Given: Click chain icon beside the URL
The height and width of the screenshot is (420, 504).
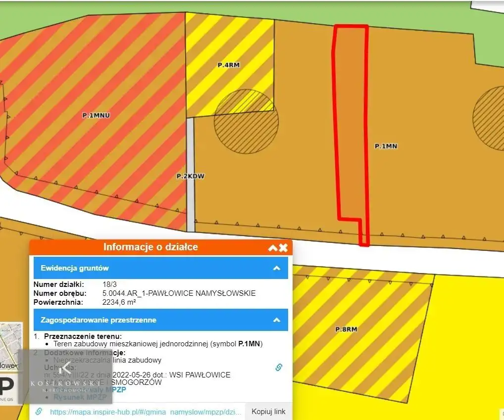Looking at the screenshot, I should pyautogui.click(x=39, y=411).
